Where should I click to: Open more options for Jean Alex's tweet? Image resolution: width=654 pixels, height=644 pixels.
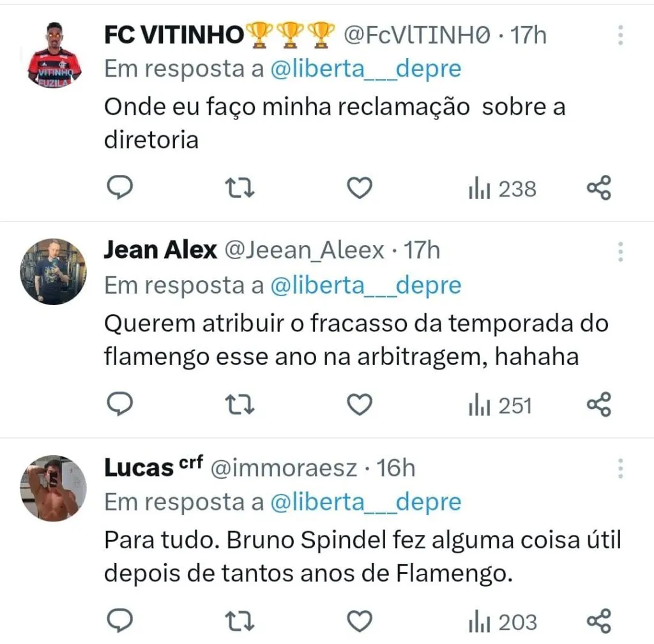(x=620, y=252)
